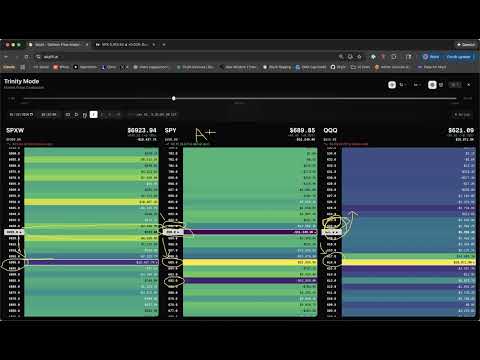480x360 pixels.
Task: Click the play triangle in replay controls
Action: tap(76, 115)
